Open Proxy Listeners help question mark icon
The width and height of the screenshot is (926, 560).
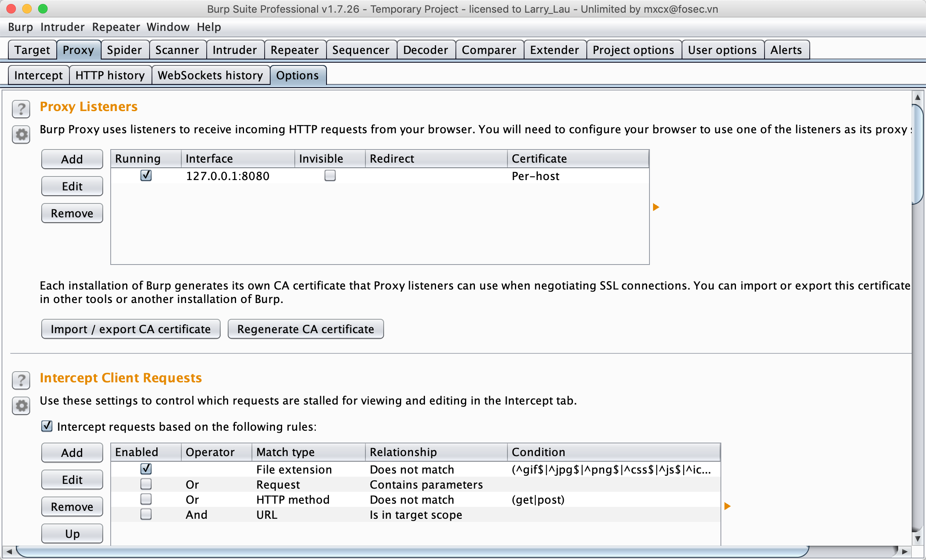tap(21, 109)
